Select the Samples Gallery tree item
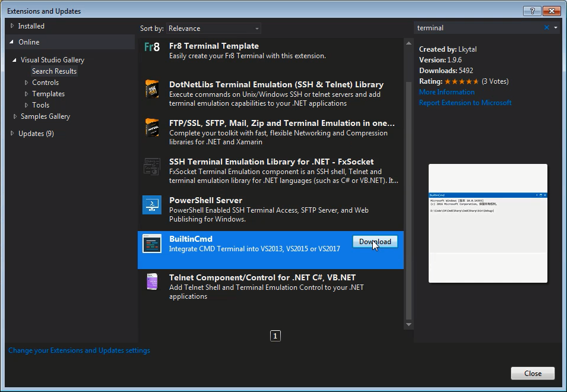This screenshot has height=392, width=567. click(45, 116)
